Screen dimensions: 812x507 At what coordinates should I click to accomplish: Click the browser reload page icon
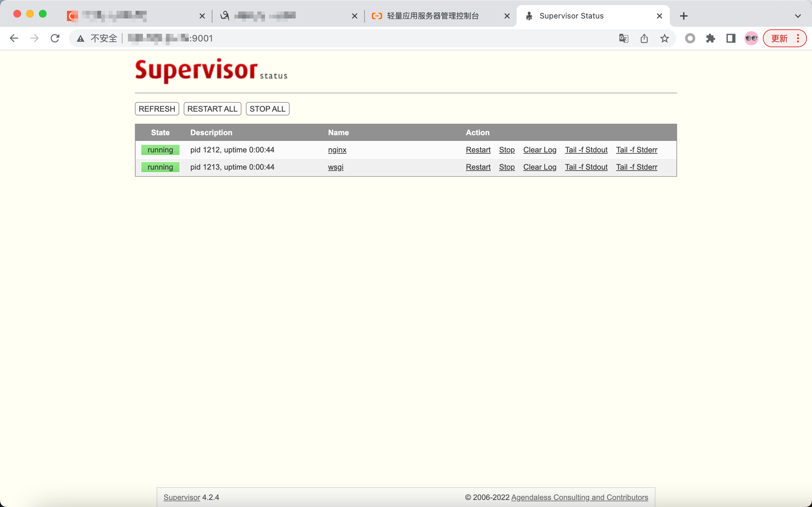[x=55, y=38]
